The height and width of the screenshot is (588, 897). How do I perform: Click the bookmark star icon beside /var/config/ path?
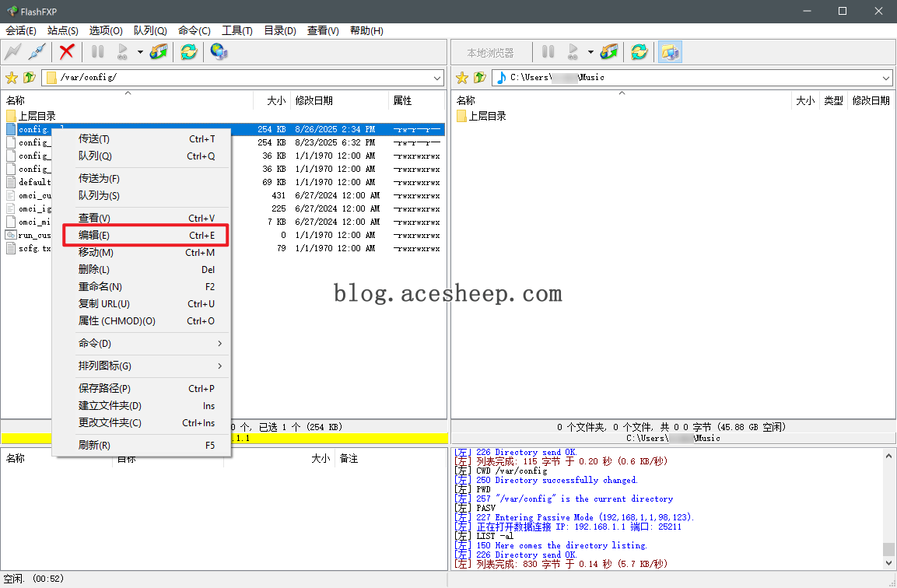coord(12,77)
